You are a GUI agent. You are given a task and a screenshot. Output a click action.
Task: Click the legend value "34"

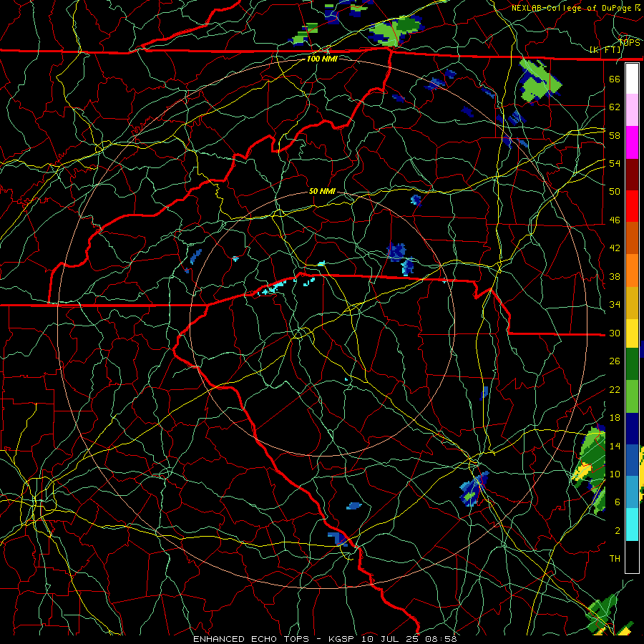[x=615, y=305]
